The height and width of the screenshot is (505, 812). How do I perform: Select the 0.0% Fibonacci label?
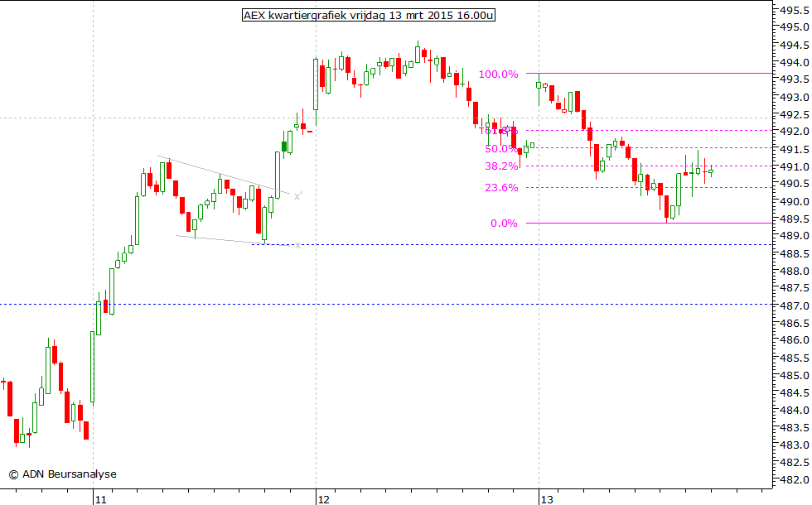(504, 224)
